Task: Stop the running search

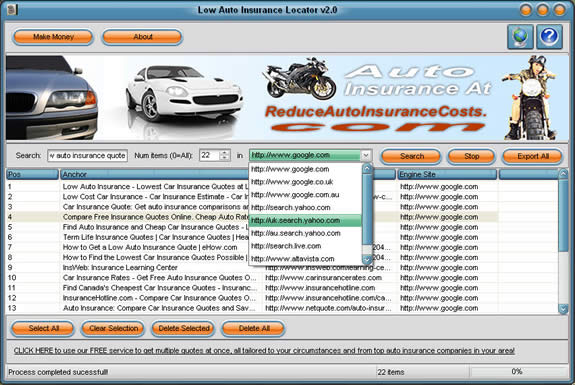Action: (x=472, y=156)
